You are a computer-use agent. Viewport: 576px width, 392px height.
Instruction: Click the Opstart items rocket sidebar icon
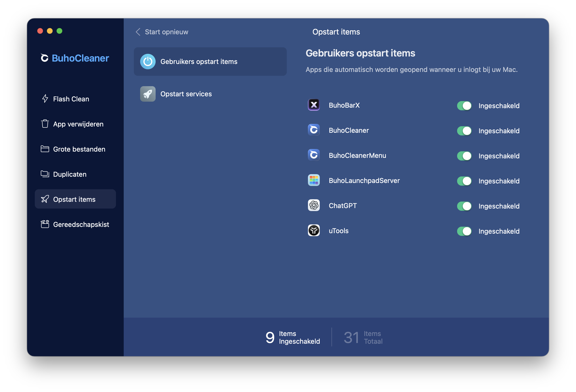click(x=45, y=199)
